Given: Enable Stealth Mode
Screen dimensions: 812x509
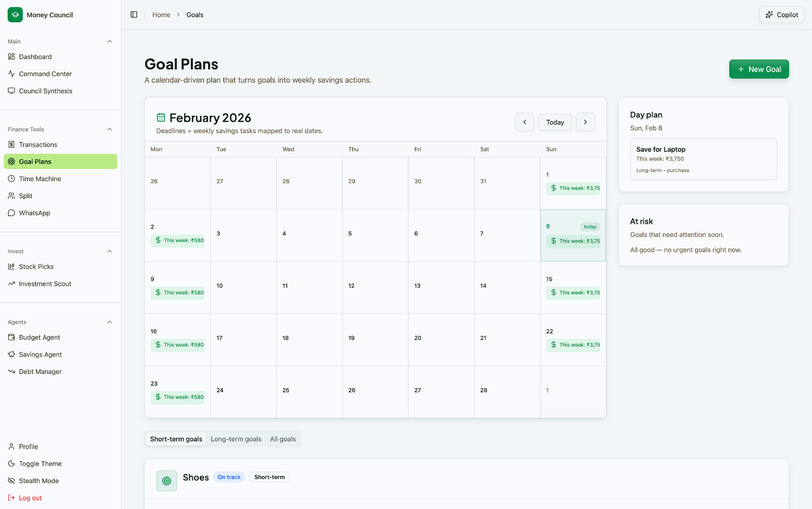Looking at the screenshot, I should click(39, 481).
